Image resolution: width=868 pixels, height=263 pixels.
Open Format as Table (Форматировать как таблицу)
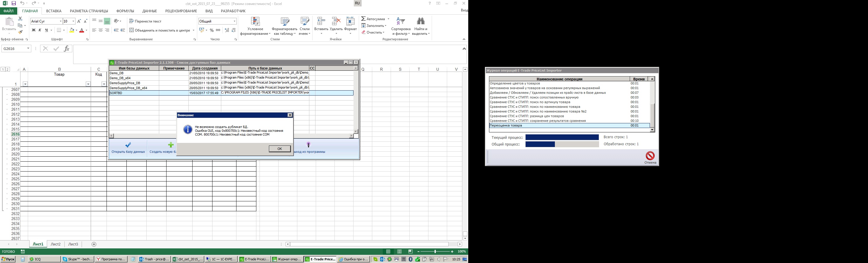[285, 26]
